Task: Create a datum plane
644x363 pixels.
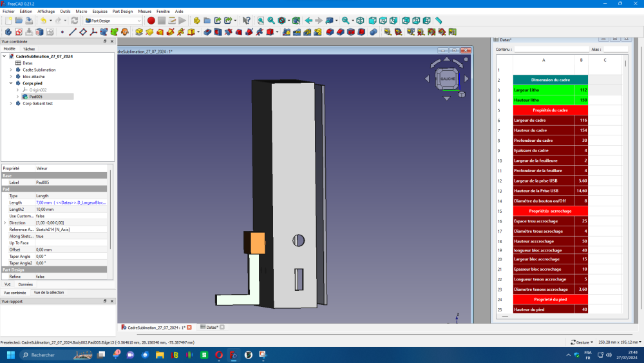Action: 83,32
